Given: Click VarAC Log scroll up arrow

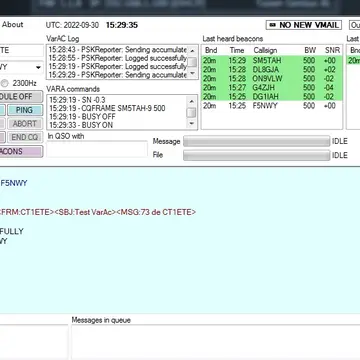Looking at the screenshot, I should [x=192, y=51].
